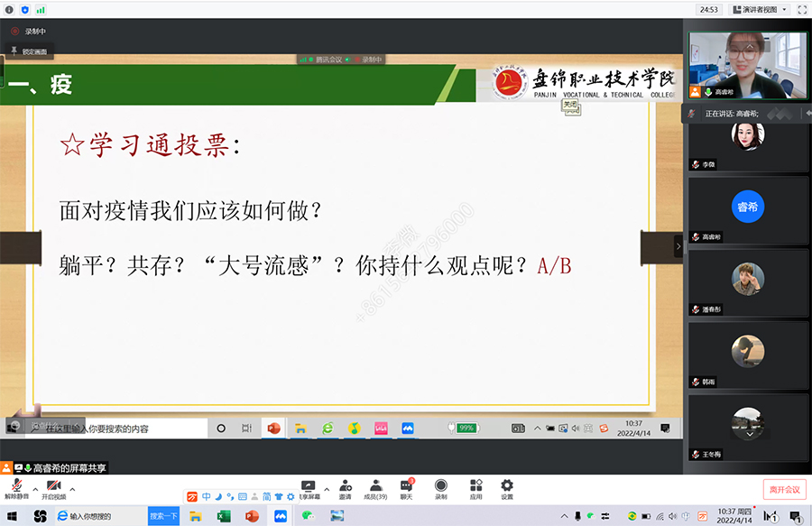The image size is (812, 526).
Task: Open Excel from the Windows taskbar
Action: (224, 516)
